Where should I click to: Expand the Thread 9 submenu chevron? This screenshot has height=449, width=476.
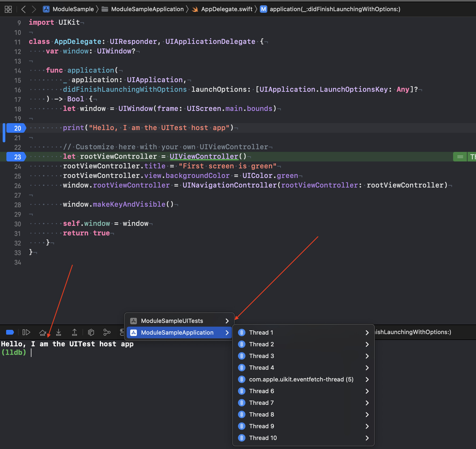(x=367, y=426)
